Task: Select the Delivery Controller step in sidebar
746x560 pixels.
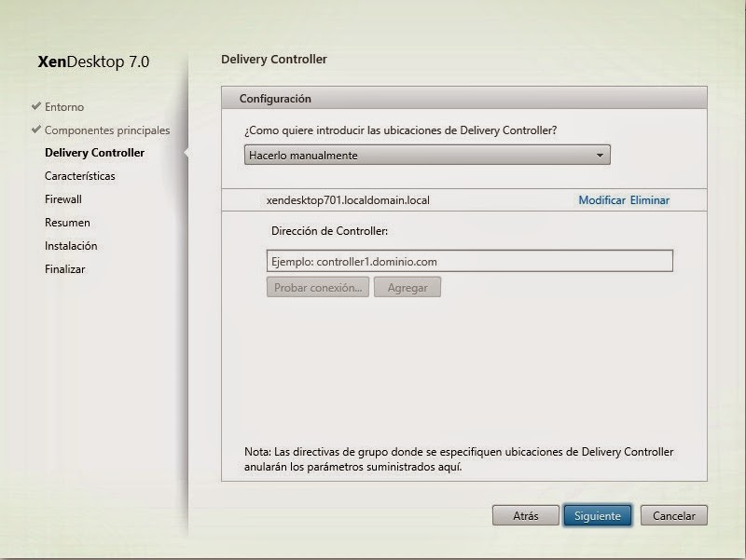Action: (x=95, y=153)
